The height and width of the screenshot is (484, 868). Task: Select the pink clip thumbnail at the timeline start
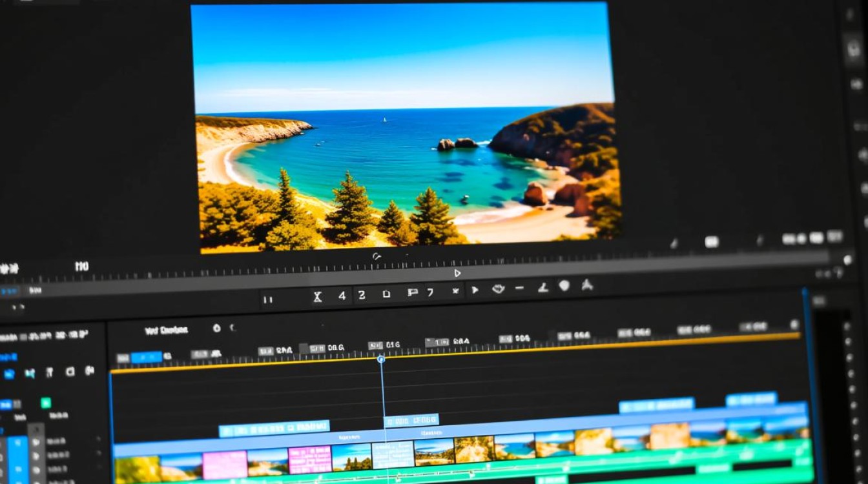click(x=225, y=465)
